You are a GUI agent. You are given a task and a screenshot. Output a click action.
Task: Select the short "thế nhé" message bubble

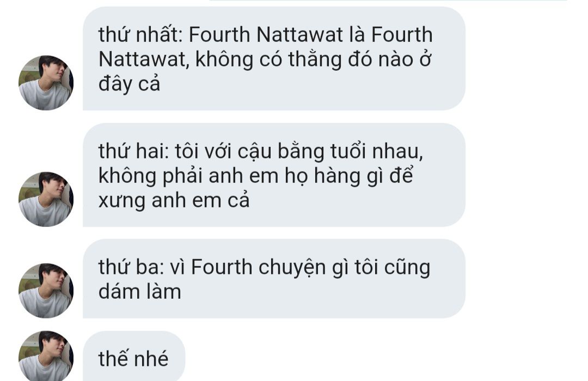coord(134,356)
